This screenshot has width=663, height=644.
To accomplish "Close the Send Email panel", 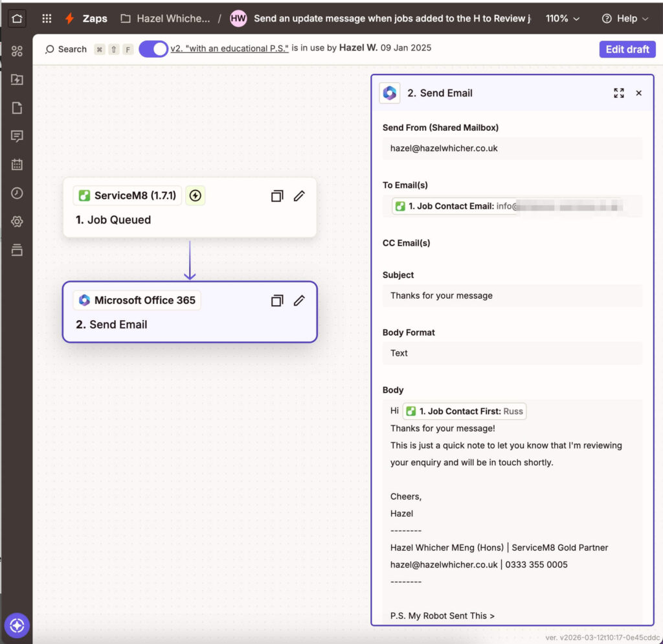I will (x=638, y=93).
